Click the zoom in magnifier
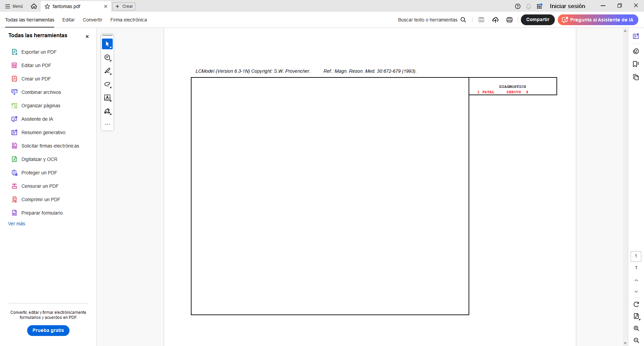Viewport: 644px width, 346px height. tap(636, 329)
